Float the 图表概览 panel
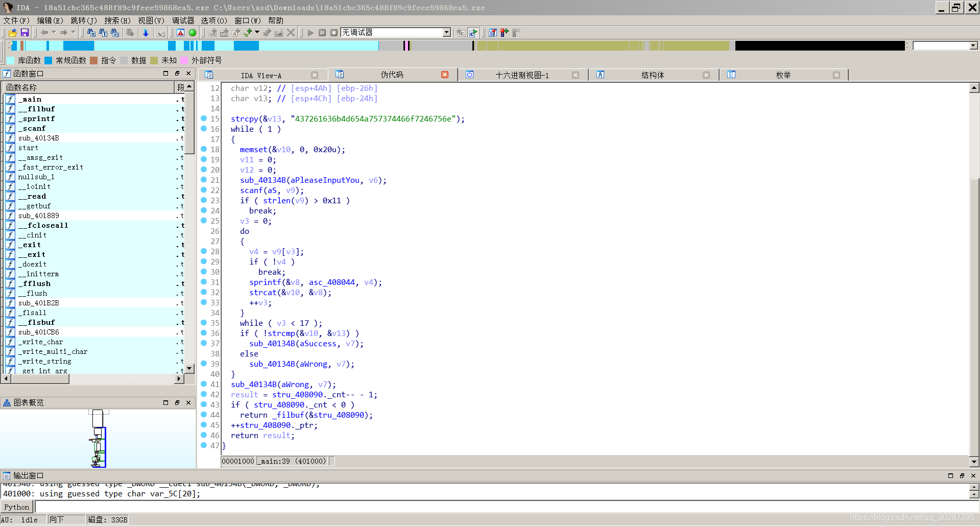Viewport: 980px width, 527px height. 177,403
